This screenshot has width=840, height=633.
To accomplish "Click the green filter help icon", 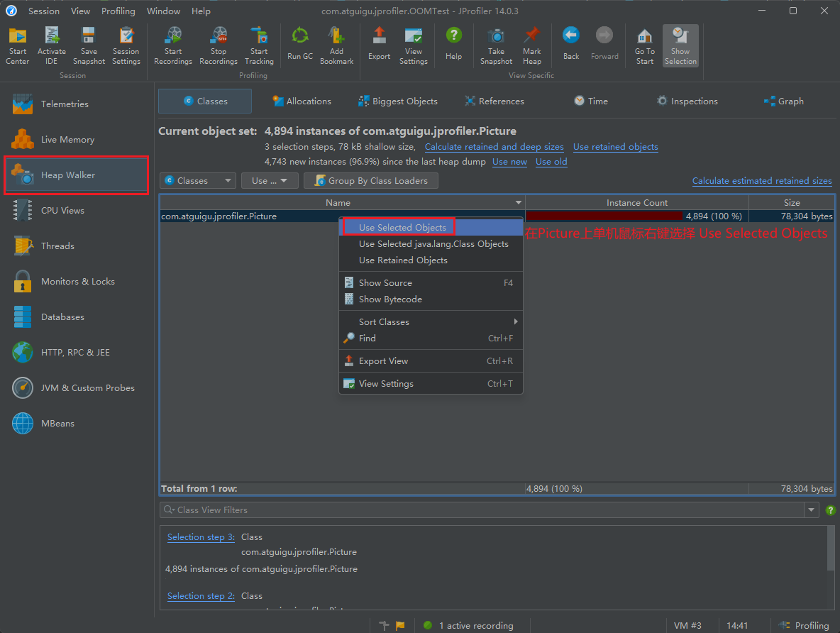I will pyautogui.click(x=830, y=510).
